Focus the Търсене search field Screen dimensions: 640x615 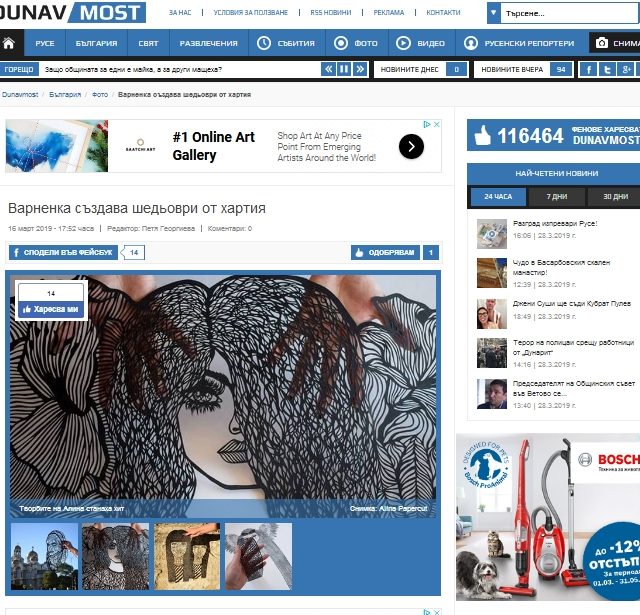coord(570,13)
